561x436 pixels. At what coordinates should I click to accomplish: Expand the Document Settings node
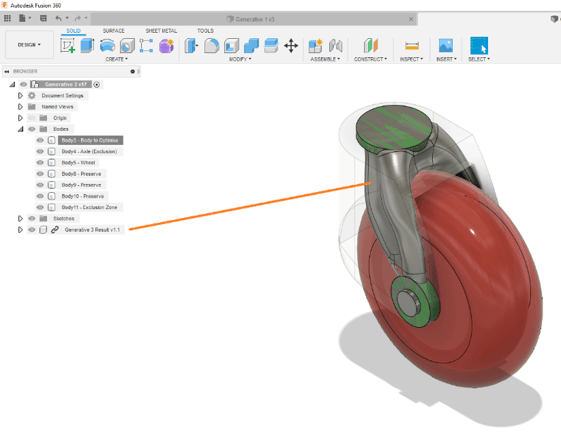(x=20, y=95)
